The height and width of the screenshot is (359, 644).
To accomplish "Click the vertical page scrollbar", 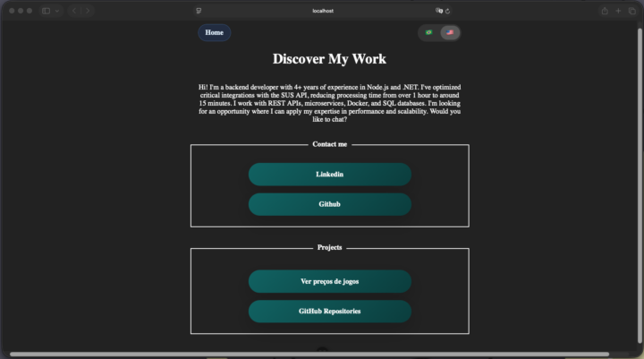I will (640, 185).
